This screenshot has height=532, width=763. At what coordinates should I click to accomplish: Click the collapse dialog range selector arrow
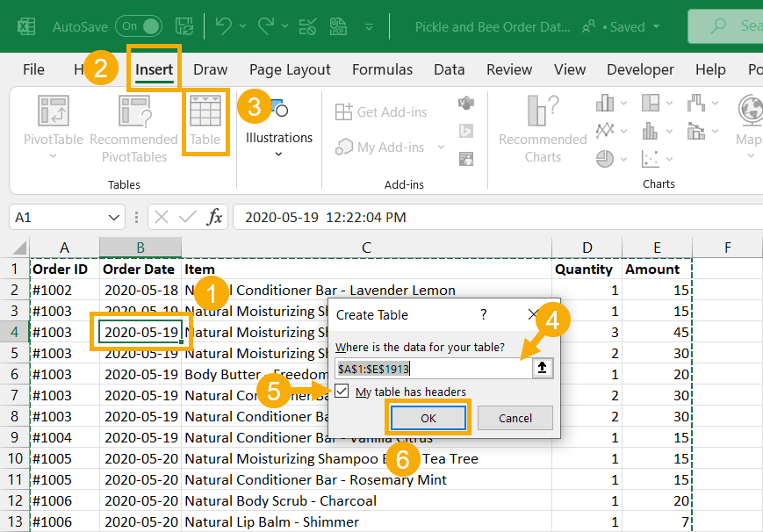point(542,368)
